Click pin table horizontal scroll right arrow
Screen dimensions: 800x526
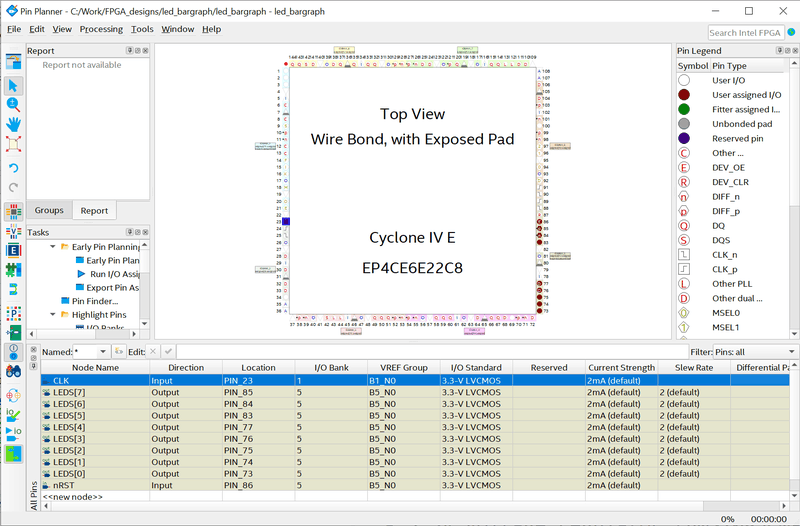pos(784,506)
